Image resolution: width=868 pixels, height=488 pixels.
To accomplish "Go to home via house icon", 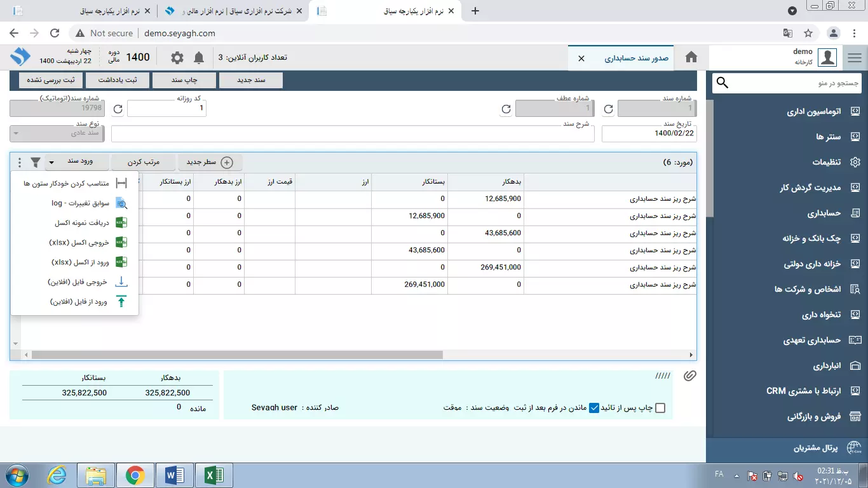I will (x=691, y=58).
